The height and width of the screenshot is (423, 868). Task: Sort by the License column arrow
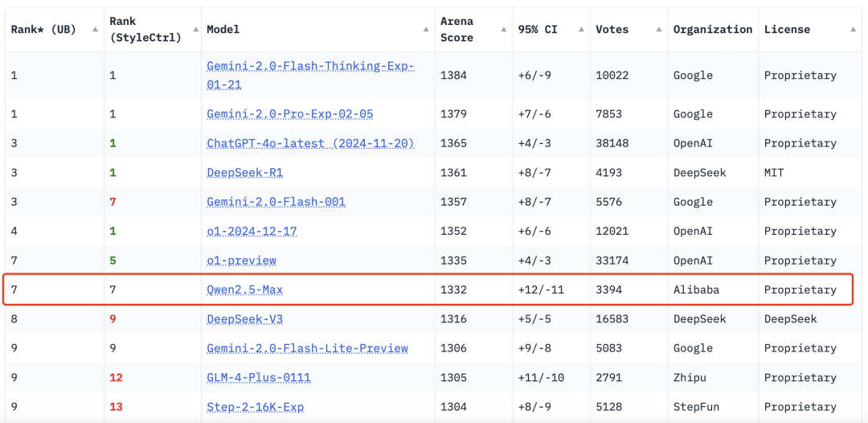[853, 29]
